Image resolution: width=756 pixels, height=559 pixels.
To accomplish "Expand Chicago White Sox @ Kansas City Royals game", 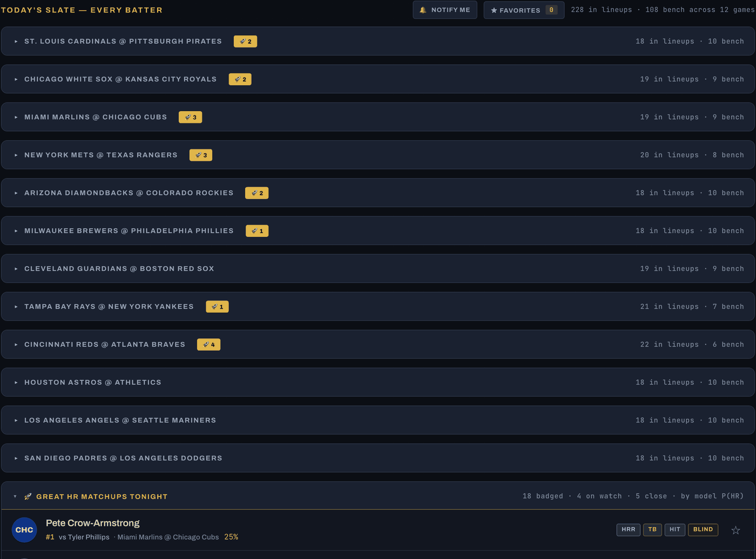I will (x=378, y=79).
